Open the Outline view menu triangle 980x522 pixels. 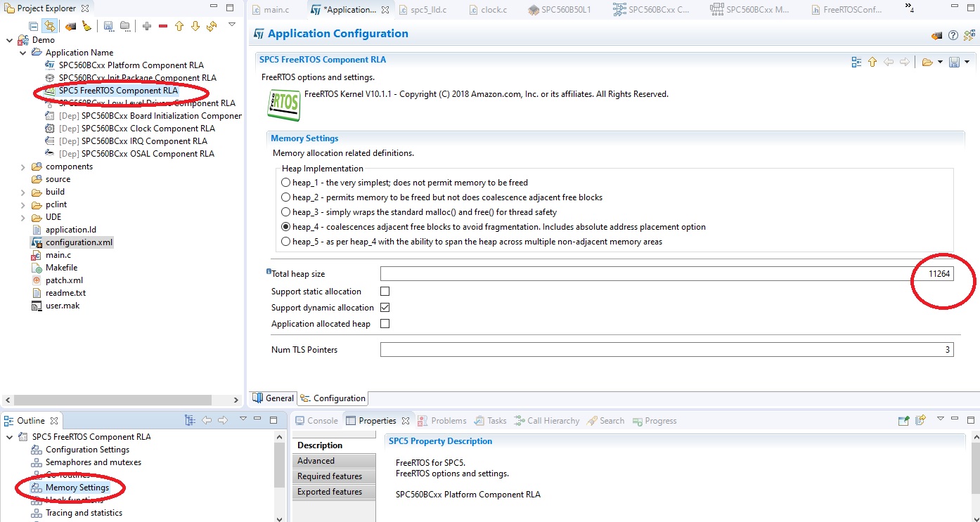[x=243, y=419]
